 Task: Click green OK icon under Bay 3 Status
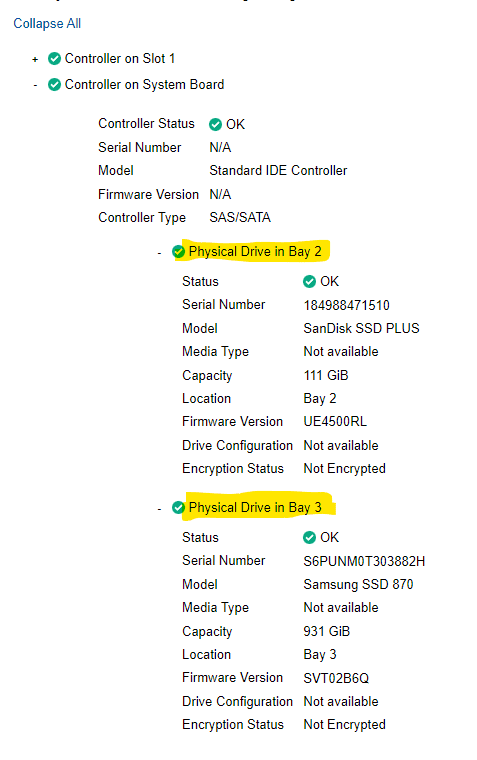tap(309, 538)
